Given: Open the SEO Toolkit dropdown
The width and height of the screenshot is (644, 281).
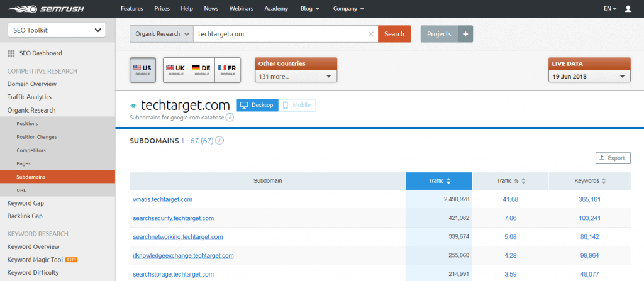Looking at the screenshot, I should 57,30.
